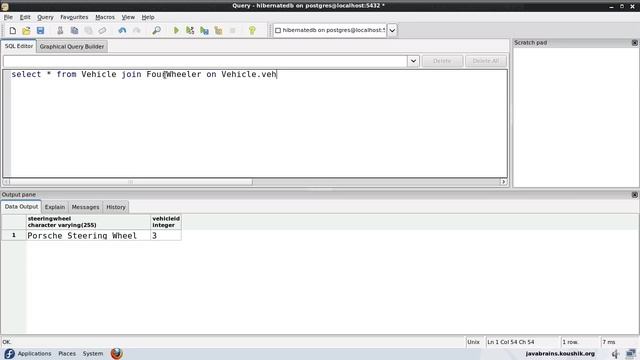Clear the edit window with eraser
This screenshot has width=640, height=360.
click(x=102, y=31)
